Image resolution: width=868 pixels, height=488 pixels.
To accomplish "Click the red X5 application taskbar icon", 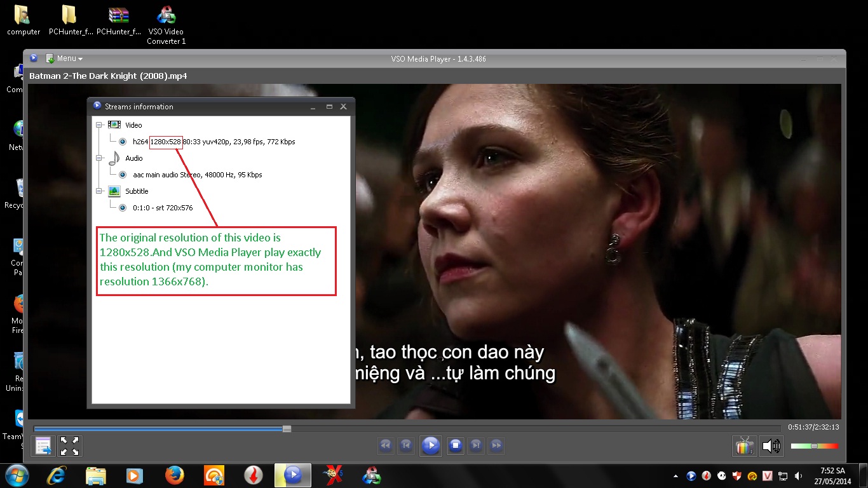I will pyautogui.click(x=333, y=475).
